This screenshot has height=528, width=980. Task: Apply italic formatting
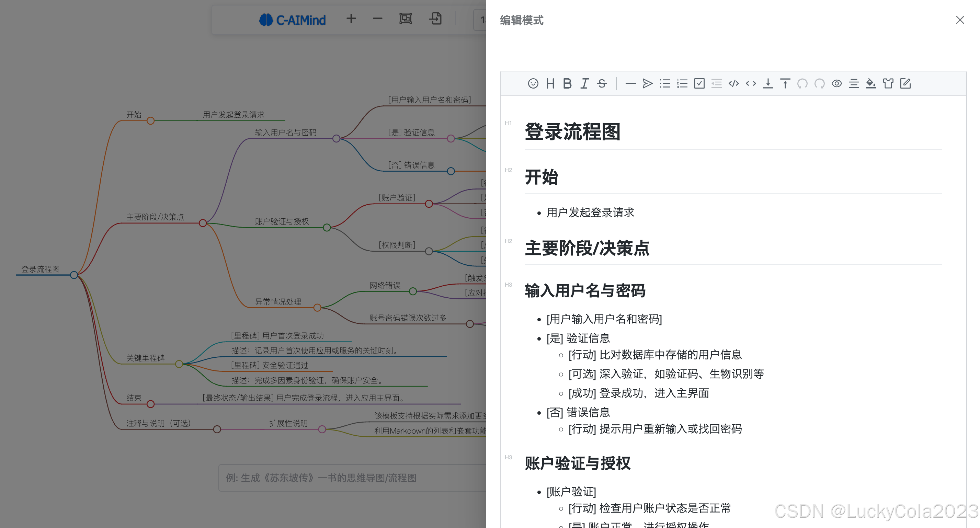[584, 83]
